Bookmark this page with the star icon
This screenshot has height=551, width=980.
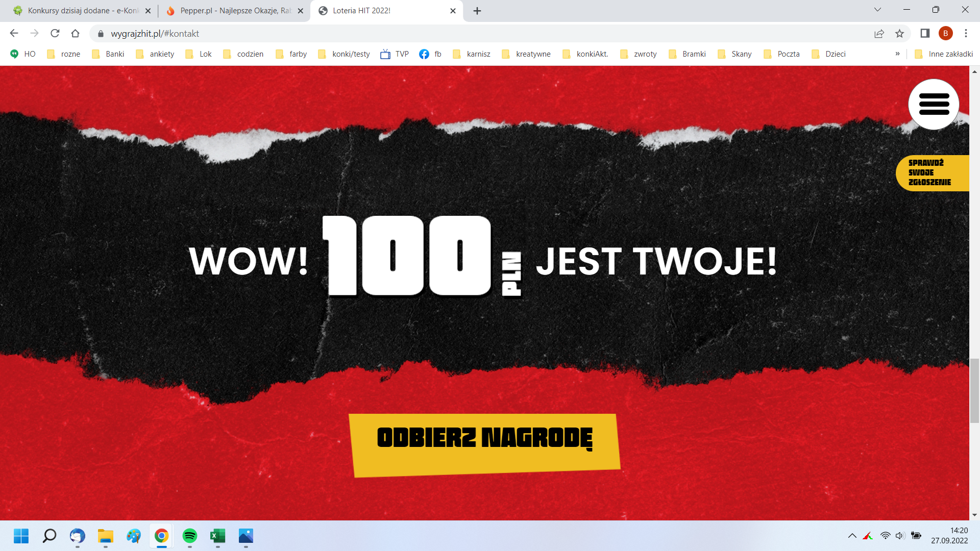tap(899, 34)
